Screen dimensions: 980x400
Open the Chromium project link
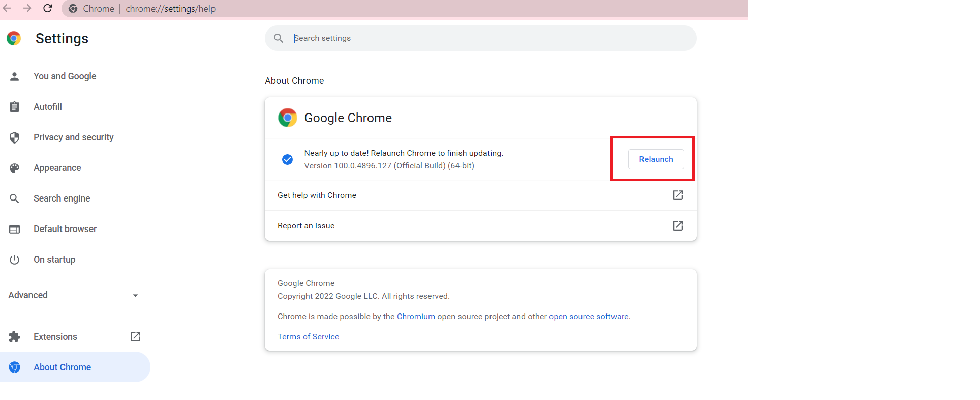point(416,317)
